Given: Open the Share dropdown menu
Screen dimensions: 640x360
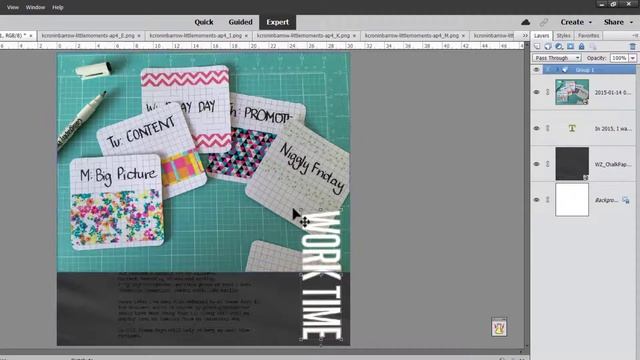Looking at the screenshot, I should tap(618, 22).
